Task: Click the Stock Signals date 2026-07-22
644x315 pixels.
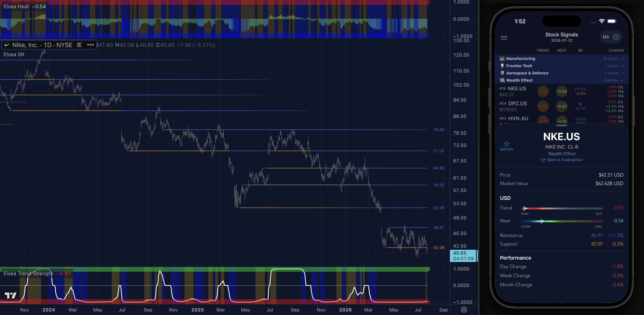Action: coord(562,40)
